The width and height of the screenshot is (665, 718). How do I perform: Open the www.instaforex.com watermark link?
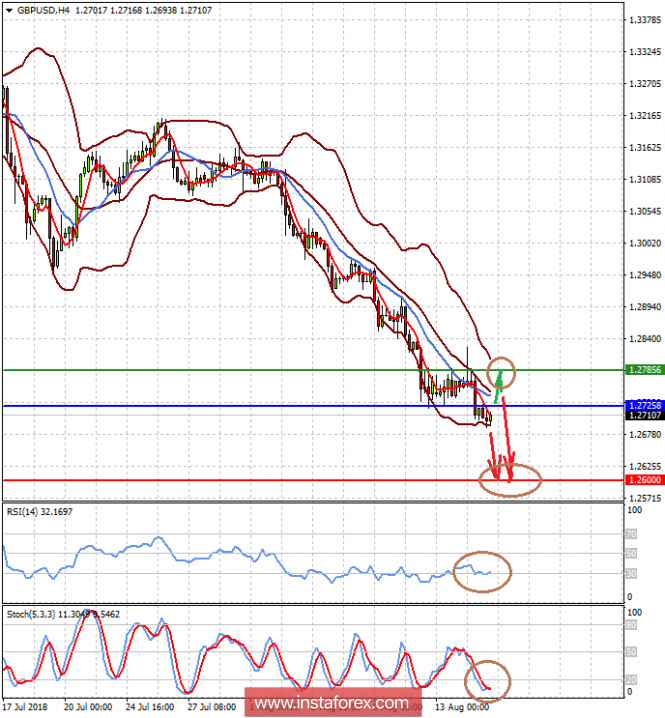[x=330, y=703]
